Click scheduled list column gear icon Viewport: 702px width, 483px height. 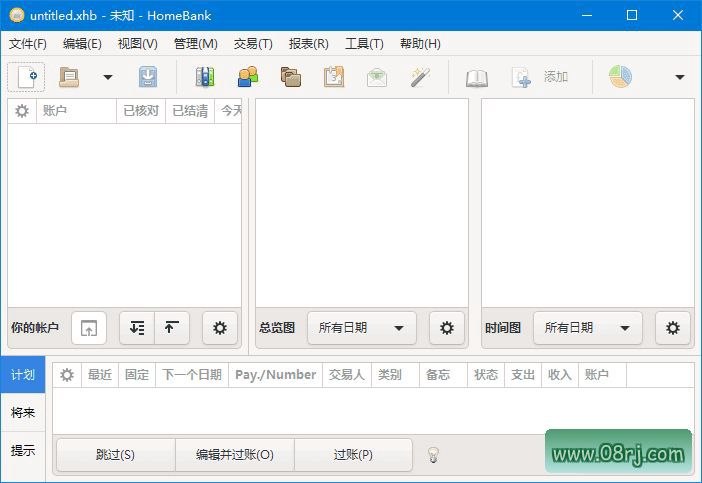click(67, 375)
